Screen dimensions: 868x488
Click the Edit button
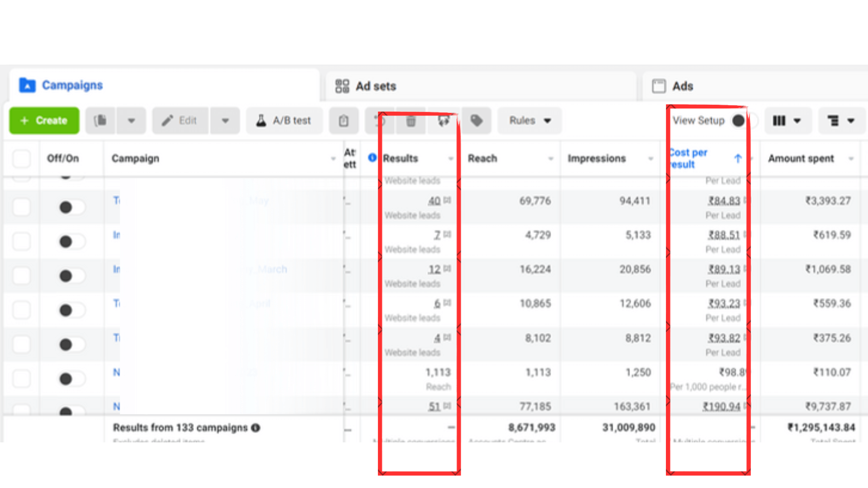click(x=180, y=121)
